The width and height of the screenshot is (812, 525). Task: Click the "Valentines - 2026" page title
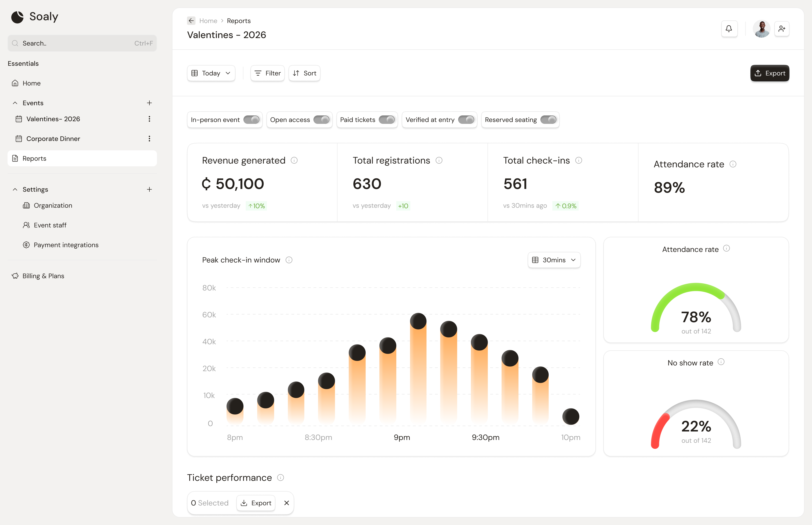tap(226, 35)
